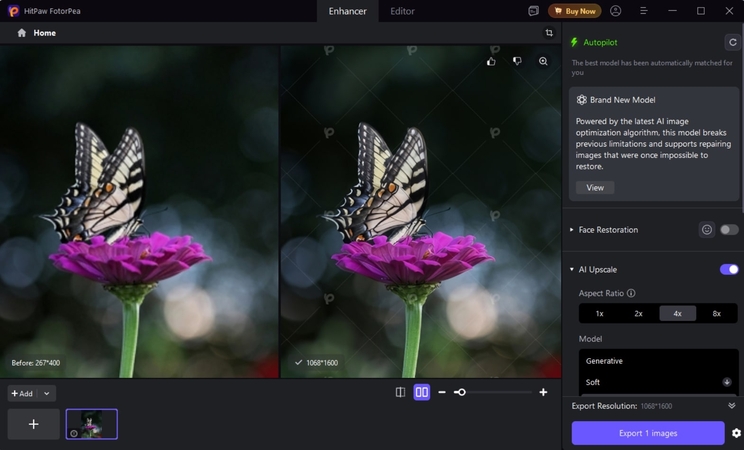The image size is (744, 450).
Task: Click the magnifier zoom icon on preview
Action: 543,61
